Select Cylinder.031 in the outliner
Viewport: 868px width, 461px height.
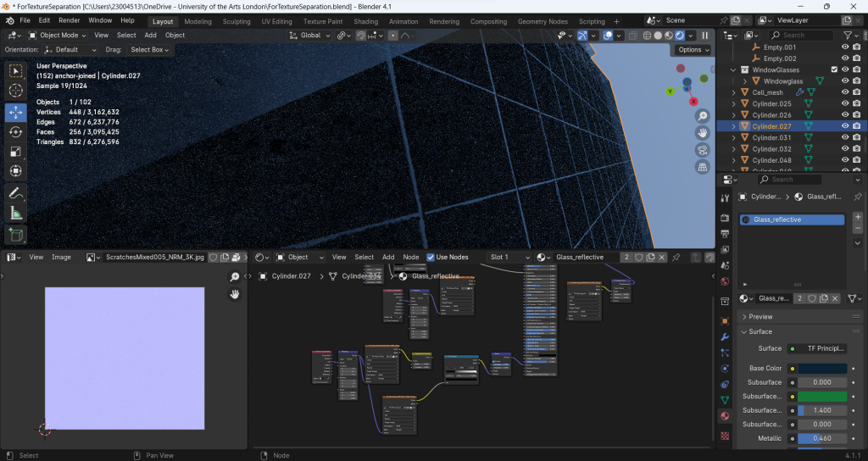pos(771,137)
